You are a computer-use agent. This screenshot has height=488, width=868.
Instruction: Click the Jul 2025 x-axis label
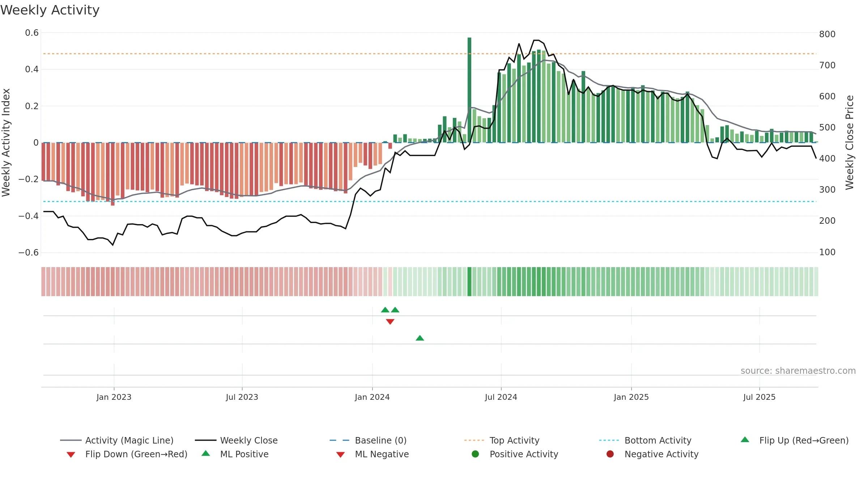pyautogui.click(x=759, y=397)
